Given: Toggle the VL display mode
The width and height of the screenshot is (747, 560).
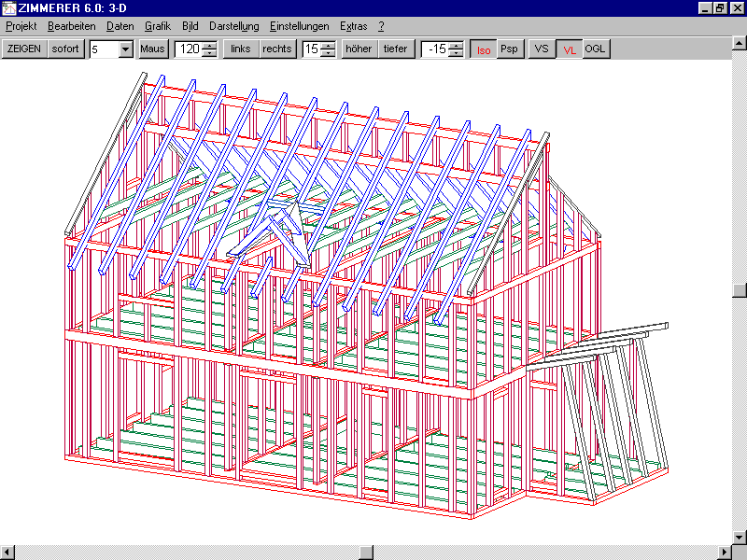Looking at the screenshot, I should (569, 49).
